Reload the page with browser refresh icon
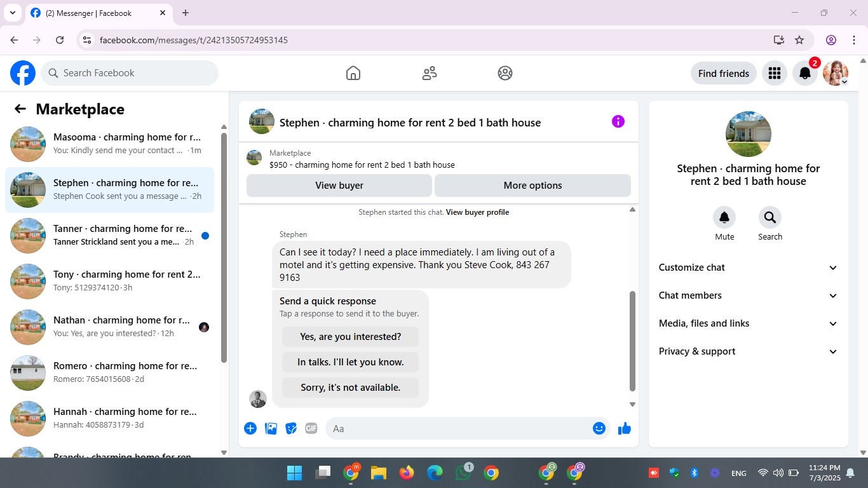 pyautogui.click(x=60, y=40)
